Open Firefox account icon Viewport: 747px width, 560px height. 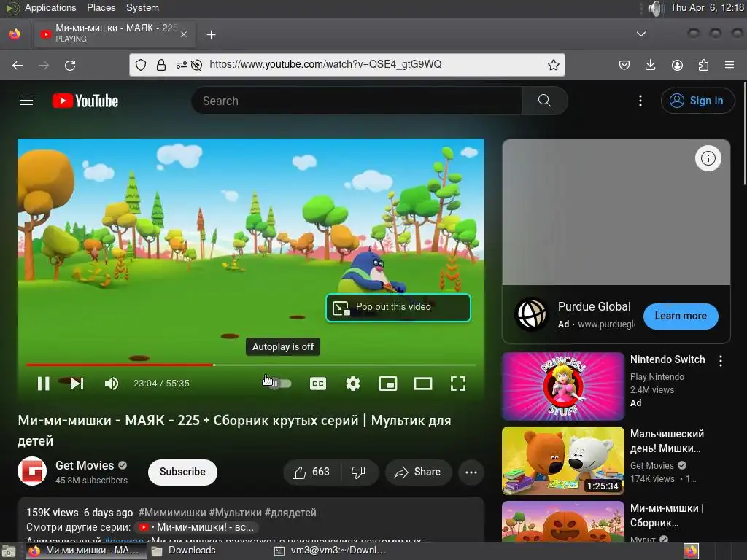point(677,65)
